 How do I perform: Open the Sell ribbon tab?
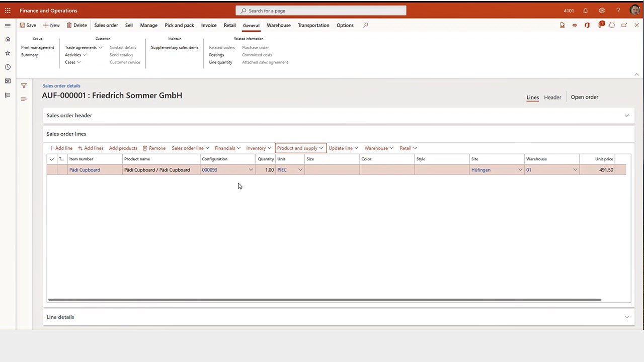point(129,25)
